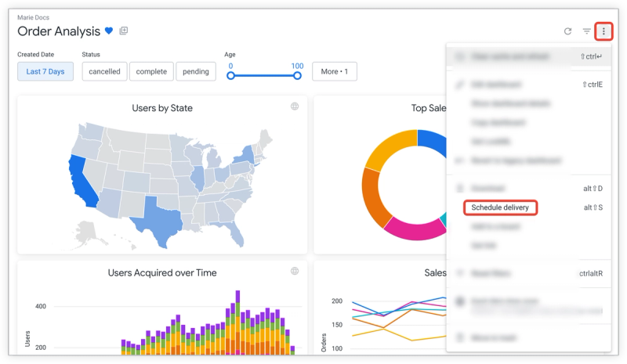Click the add to board icon beside title

tap(124, 31)
